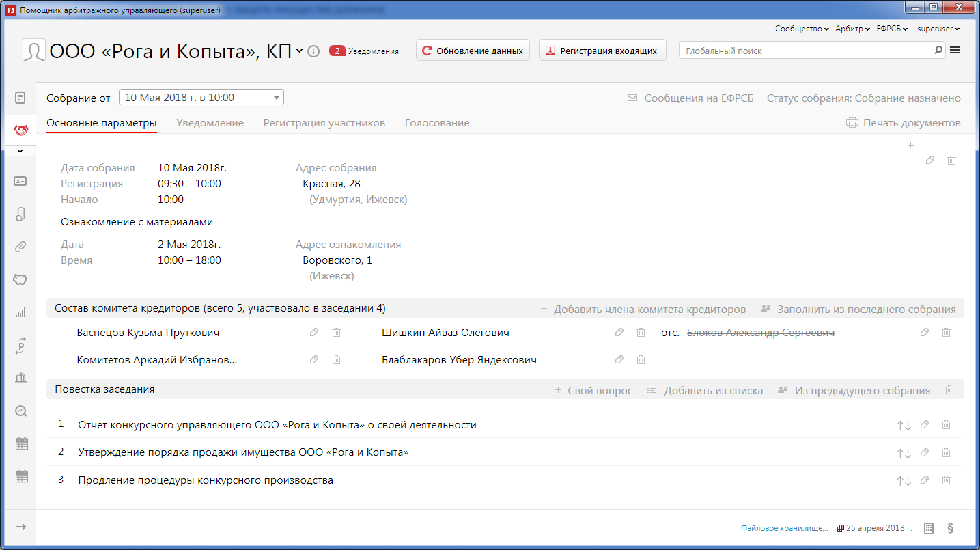This screenshot has width=980, height=550.
Task: Expand the ЕФРСБ top menu
Action: [x=891, y=29]
